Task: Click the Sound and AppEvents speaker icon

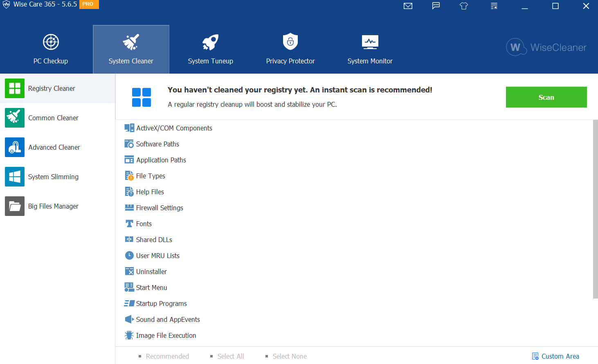Action: point(129,319)
